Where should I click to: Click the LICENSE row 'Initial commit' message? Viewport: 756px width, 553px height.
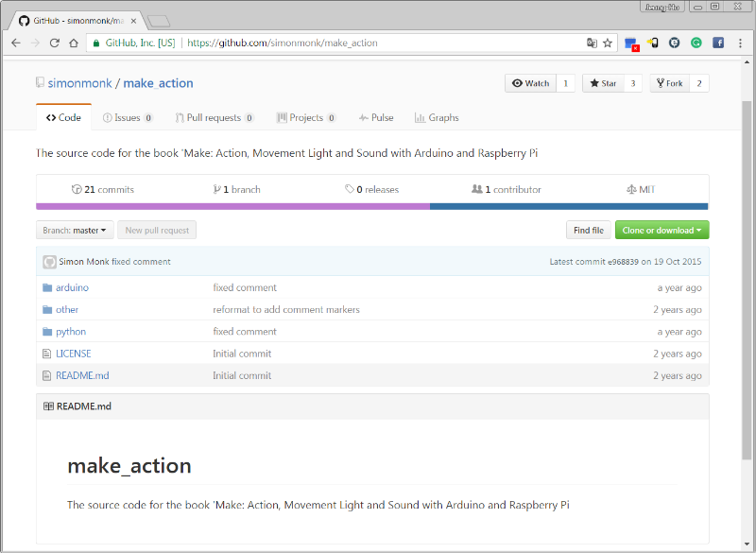click(x=242, y=354)
